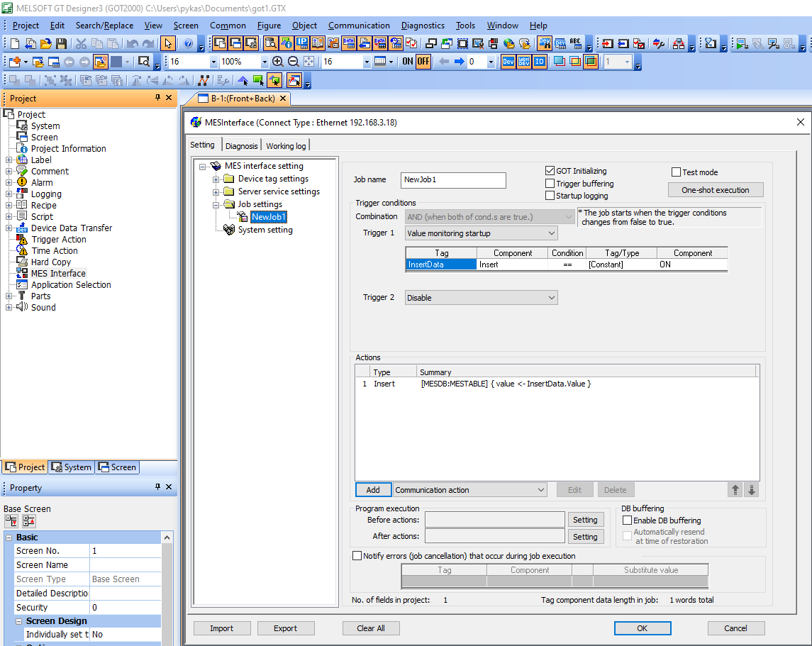Image resolution: width=812 pixels, height=646 pixels.
Task: Check the Enable DB buffering box
Action: tap(627, 520)
